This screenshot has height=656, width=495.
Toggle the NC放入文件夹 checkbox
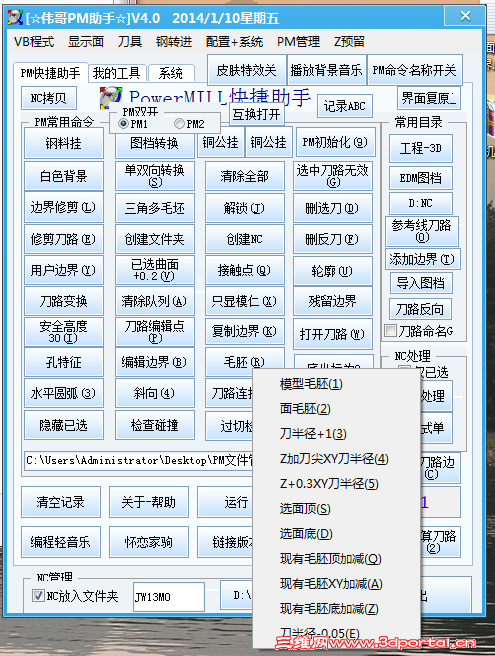[x=38, y=595]
